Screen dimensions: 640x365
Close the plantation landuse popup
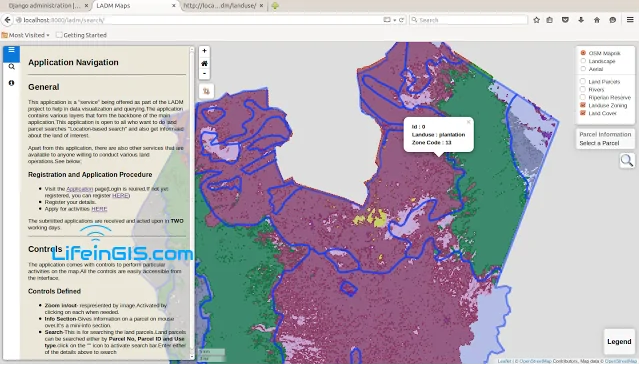[x=469, y=122]
